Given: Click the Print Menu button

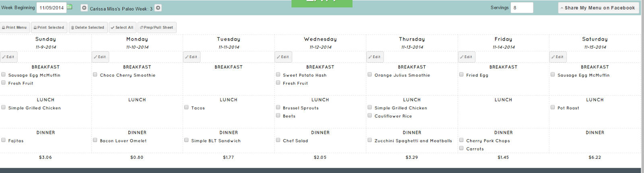Looking at the screenshot, I should (x=14, y=27).
